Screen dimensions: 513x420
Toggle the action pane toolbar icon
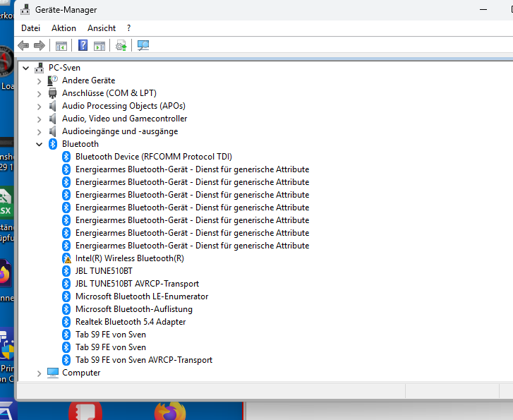[99, 45]
